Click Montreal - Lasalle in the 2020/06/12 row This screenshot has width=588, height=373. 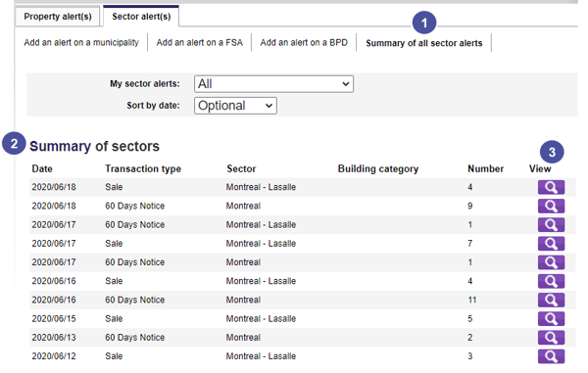coord(261,356)
